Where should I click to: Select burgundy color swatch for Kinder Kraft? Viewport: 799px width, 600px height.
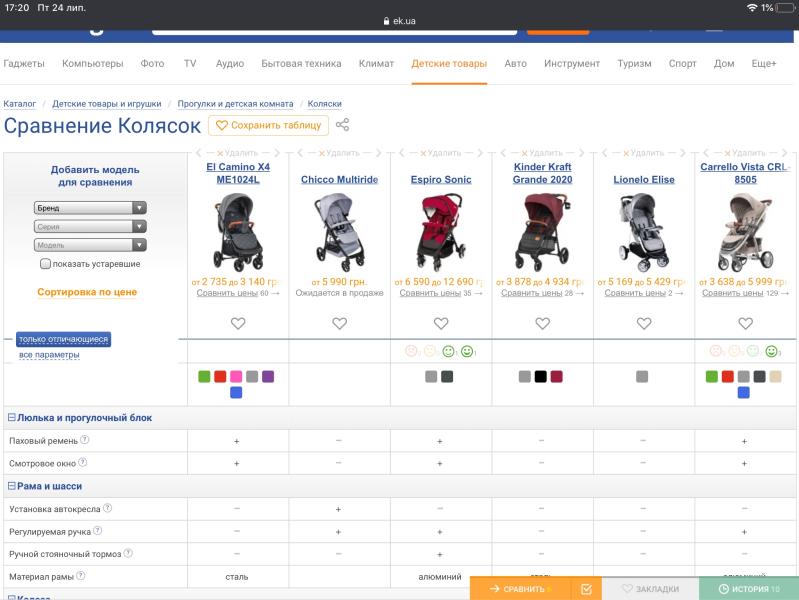pos(556,376)
